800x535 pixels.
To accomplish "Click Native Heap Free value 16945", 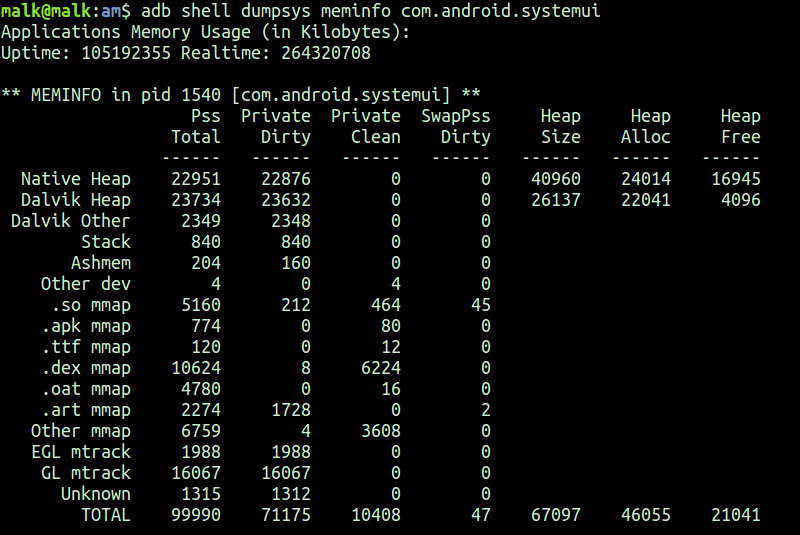I will click(736, 179).
